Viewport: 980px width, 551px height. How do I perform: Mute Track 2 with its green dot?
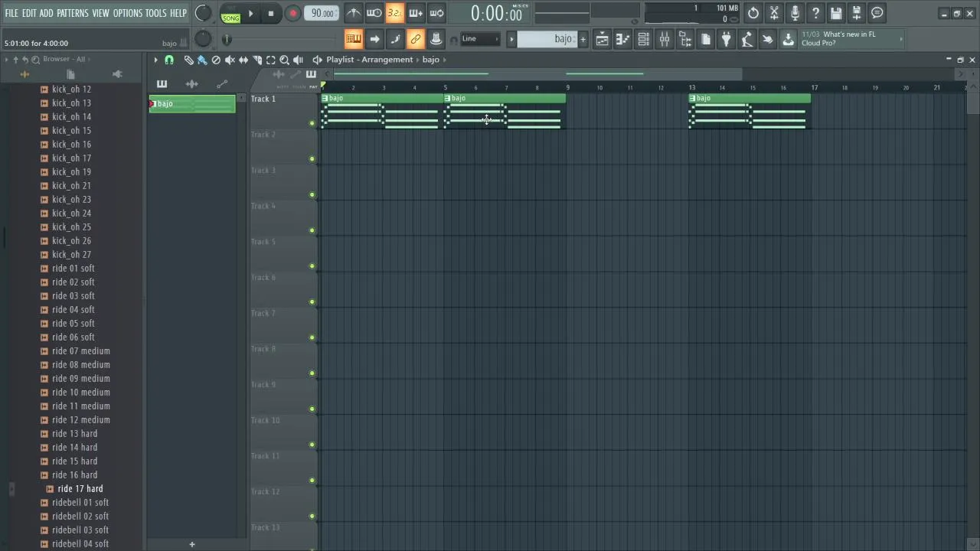(312, 159)
